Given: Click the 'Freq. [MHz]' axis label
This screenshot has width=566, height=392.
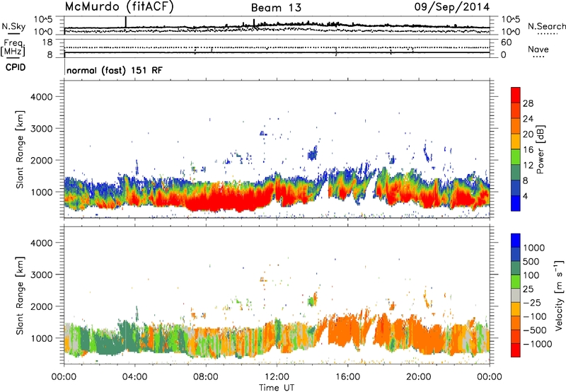Looking at the screenshot, I should (x=13, y=48).
